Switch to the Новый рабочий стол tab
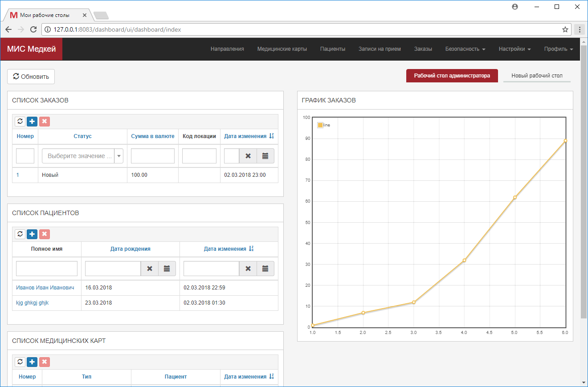The width and height of the screenshot is (588, 387). [537, 76]
